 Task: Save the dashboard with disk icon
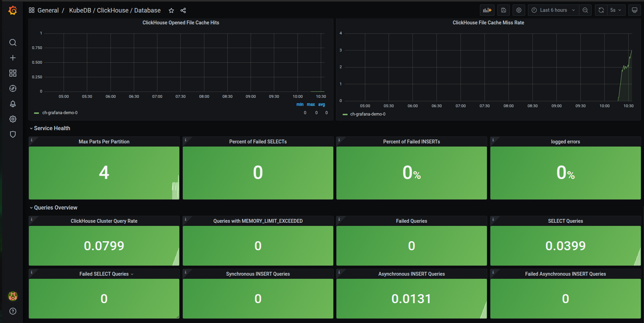pyautogui.click(x=504, y=10)
